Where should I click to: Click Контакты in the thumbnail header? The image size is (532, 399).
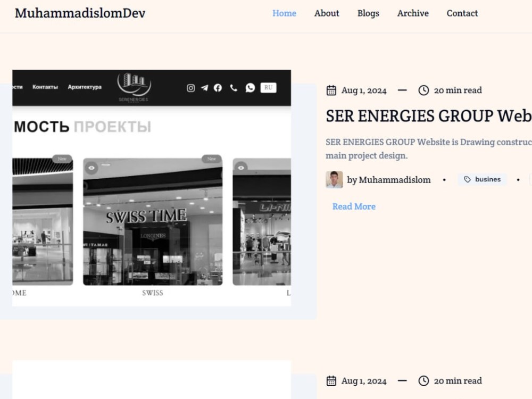[45, 87]
